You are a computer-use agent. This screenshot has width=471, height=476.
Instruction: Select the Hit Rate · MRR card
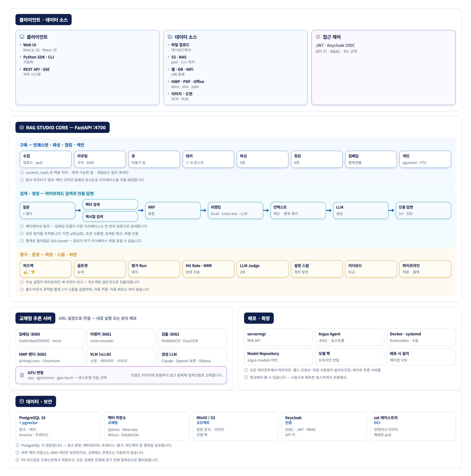coord(208,269)
